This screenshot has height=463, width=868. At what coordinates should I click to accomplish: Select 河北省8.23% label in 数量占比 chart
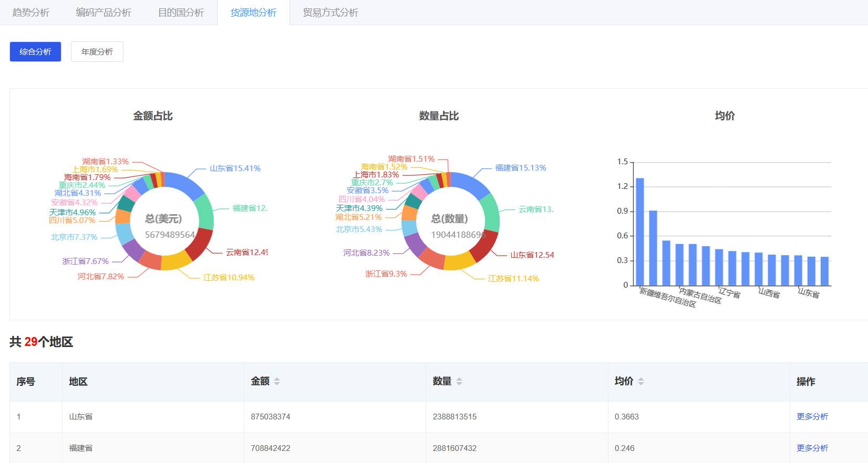pos(367,253)
